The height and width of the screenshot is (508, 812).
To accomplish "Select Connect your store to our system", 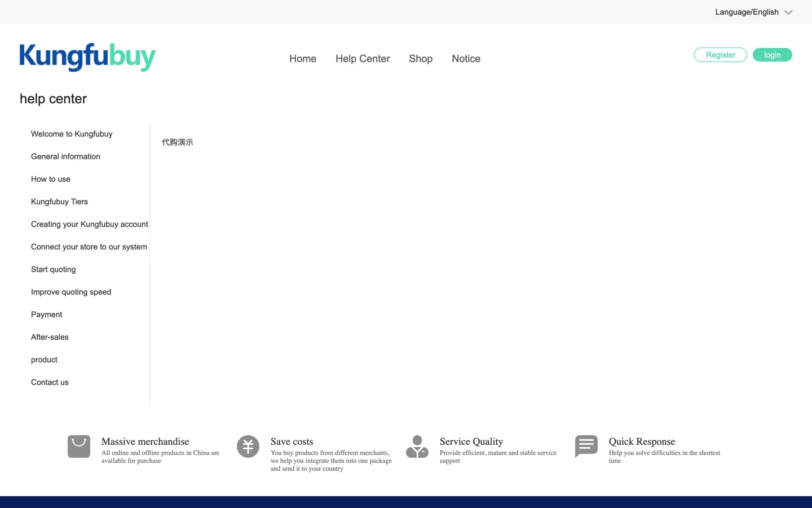I will click(89, 247).
